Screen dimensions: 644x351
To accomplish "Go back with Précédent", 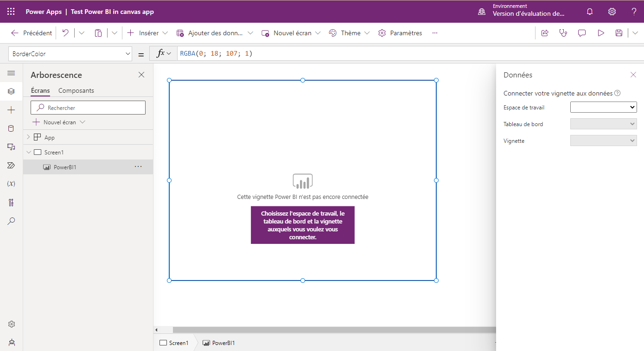I will click(32, 33).
